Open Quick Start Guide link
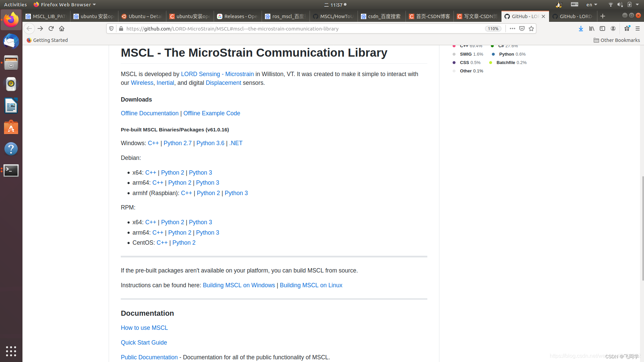Image resolution: width=644 pixels, height=362 pixels. pyautogui.click(x=144, y=343)
